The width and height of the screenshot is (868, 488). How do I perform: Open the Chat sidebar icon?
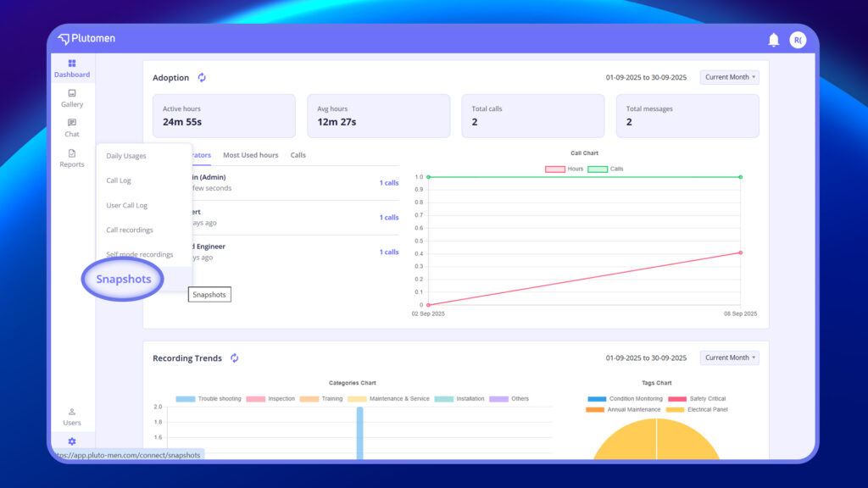(x=72, y=128)
